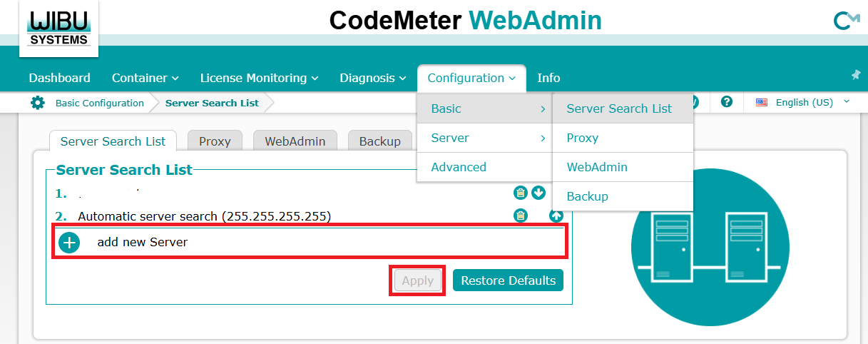
Task: Move Automatic server search up with the arrow icon
Action: pos(556,216)
